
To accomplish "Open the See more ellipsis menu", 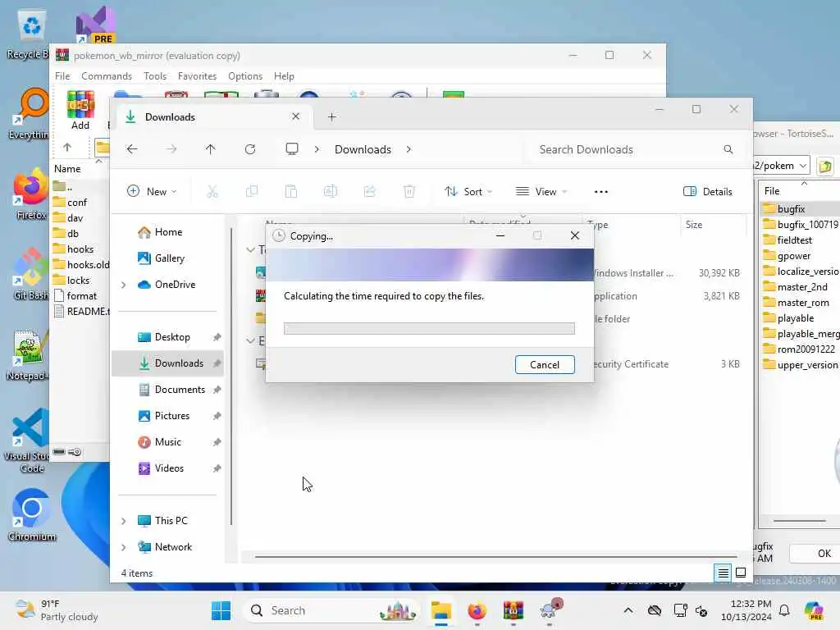I will coord(601,192).
